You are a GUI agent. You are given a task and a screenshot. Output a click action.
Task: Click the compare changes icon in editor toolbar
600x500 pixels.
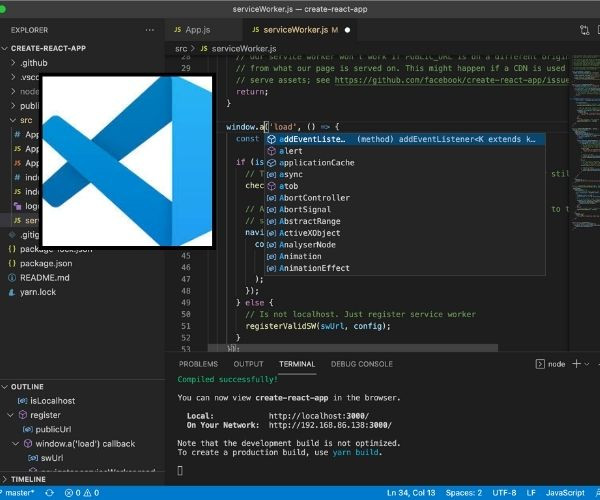click(x=584, y=30)
